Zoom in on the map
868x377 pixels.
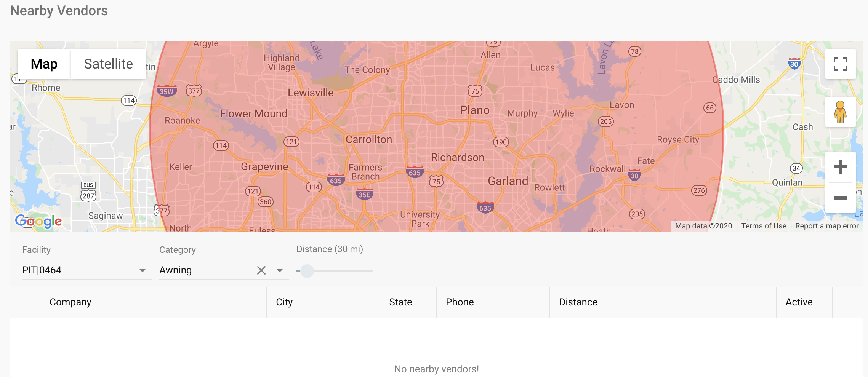840,167
